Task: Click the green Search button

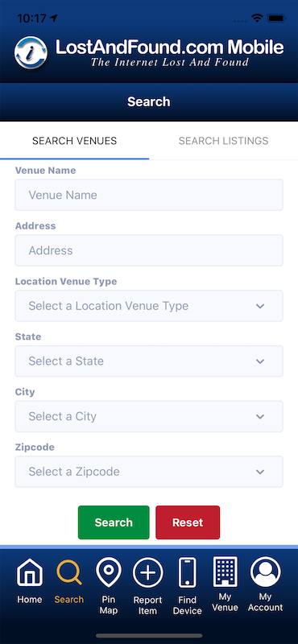Action: pos(114,522)
